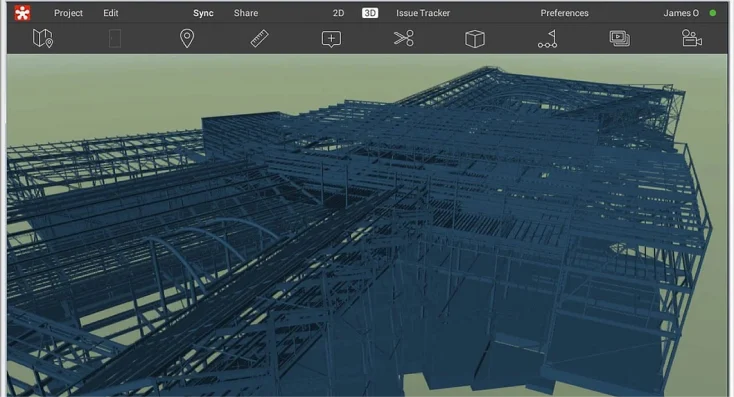Switch to 2D view mode
This screenshot has width=734, height=397.
pyautogui.click(x=338, y=13)
